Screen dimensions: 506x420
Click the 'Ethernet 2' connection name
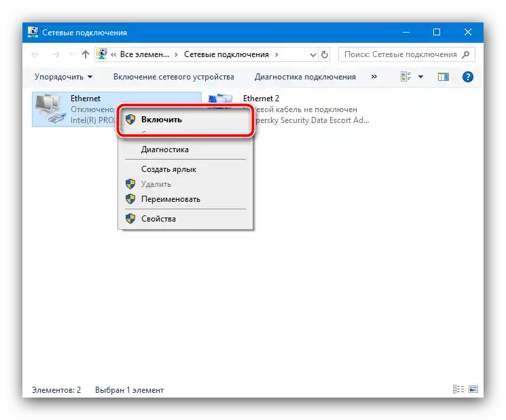coord(261,99)
